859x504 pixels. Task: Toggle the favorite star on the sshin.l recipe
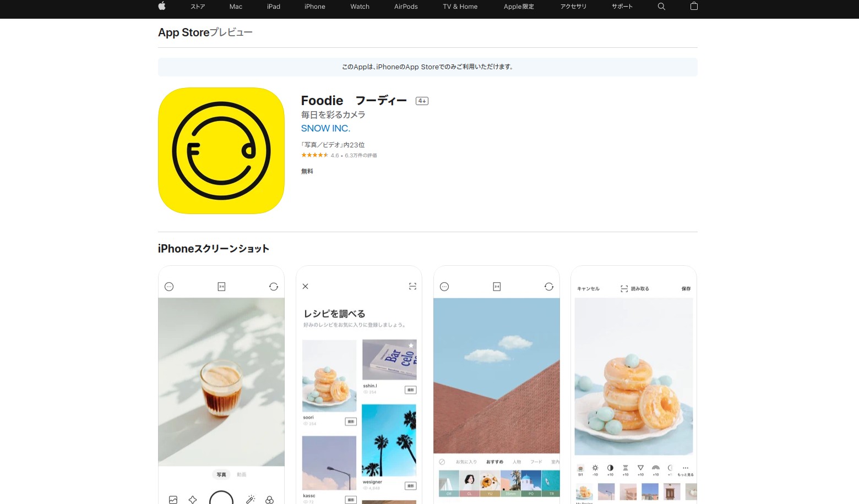click(410, 344)
